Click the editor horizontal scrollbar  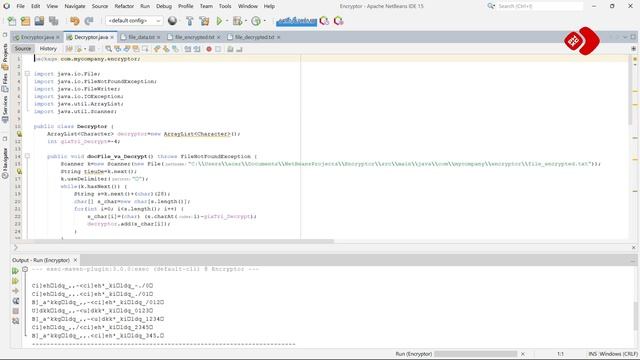[183, 241]
